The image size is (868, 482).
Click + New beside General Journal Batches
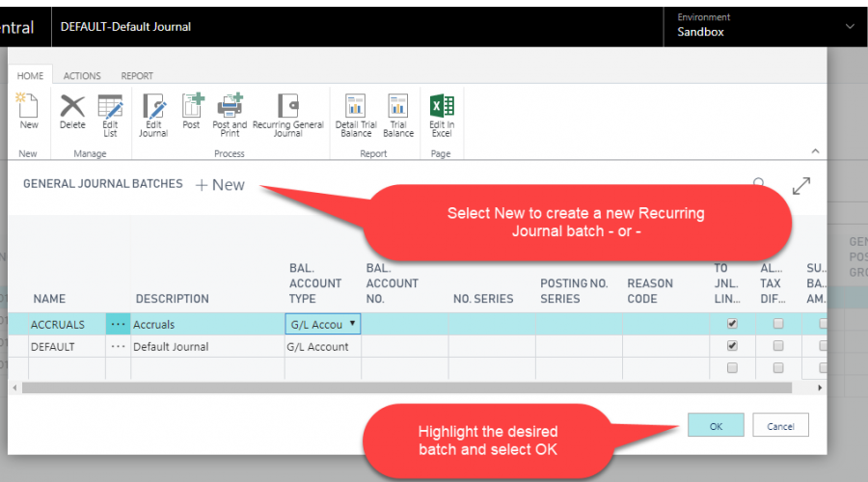pos(220,185)
